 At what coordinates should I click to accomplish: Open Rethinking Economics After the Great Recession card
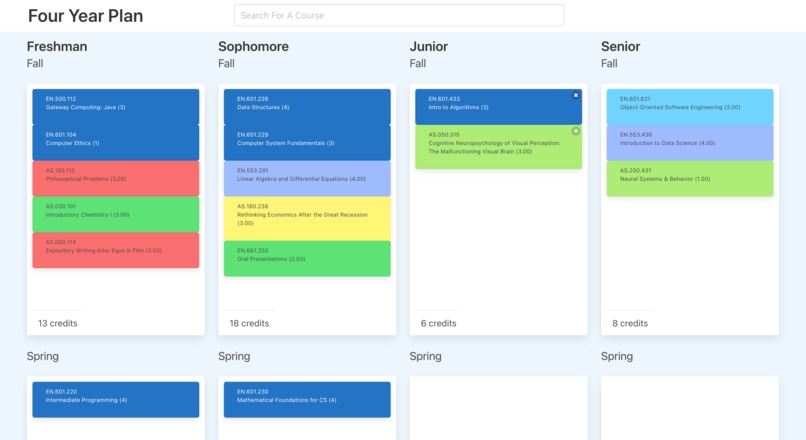pyautogui.click(x=307, y=219)
